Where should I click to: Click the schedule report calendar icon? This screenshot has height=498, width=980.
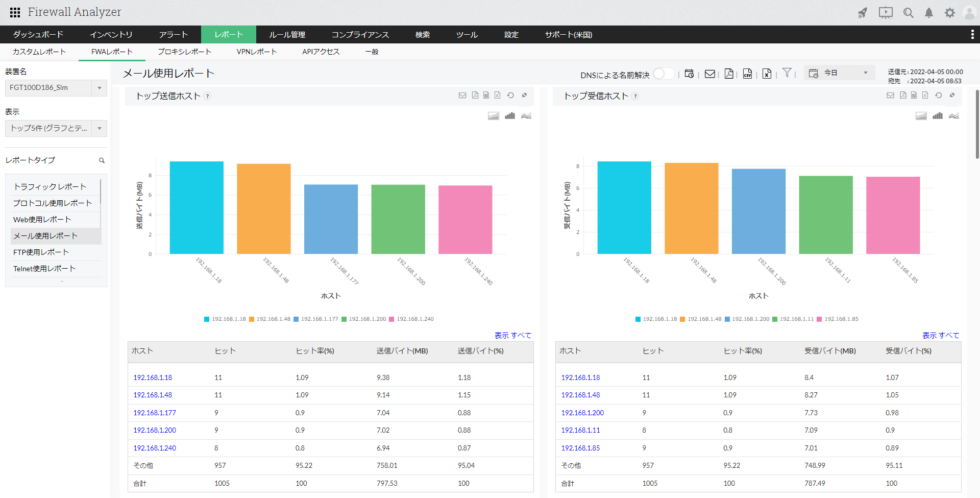click(x=689, y=74)
